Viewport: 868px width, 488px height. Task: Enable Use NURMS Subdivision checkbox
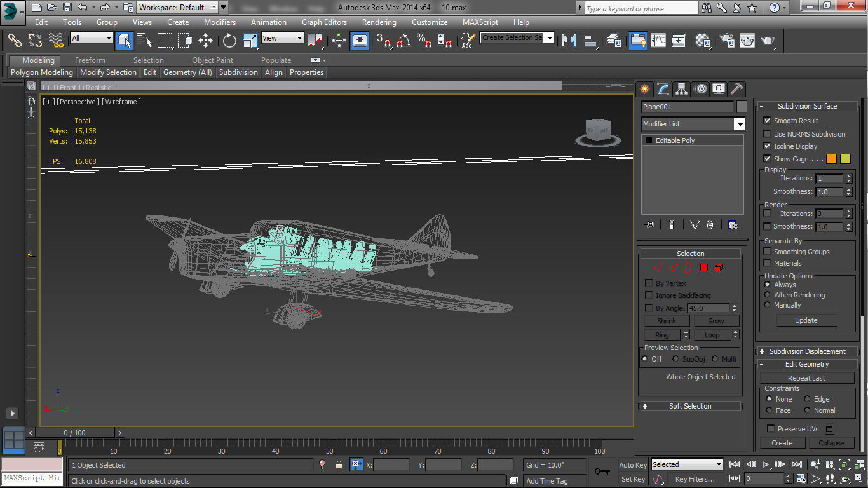(768, 134)
